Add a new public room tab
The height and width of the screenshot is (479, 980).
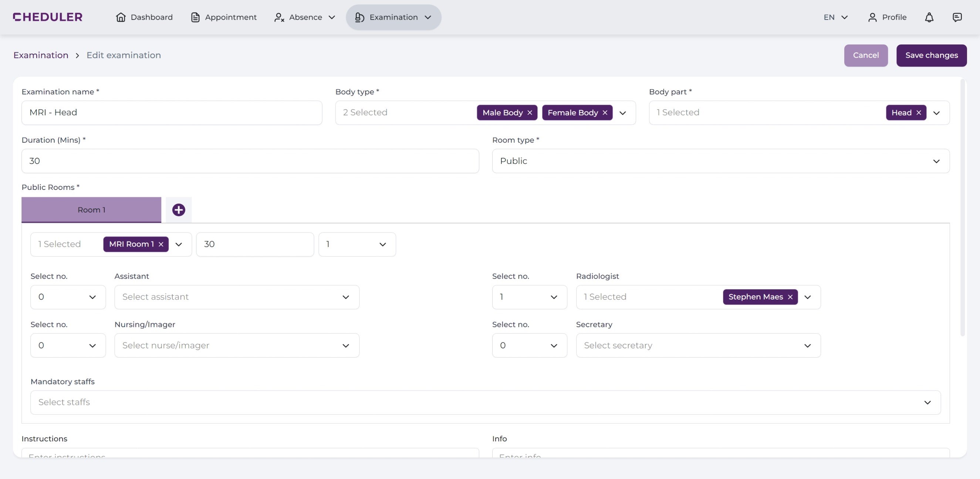coord(178,210)
